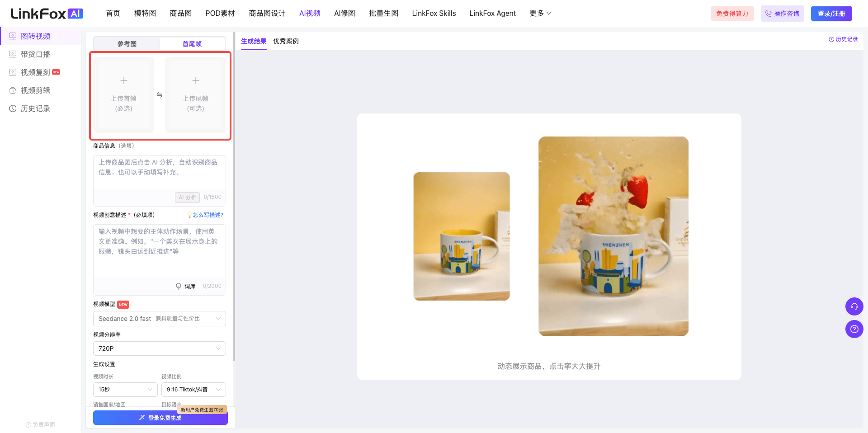Click the bulb icon beside 词库
The width and height of the screenshot is (868, 433).
click(179, 287)
